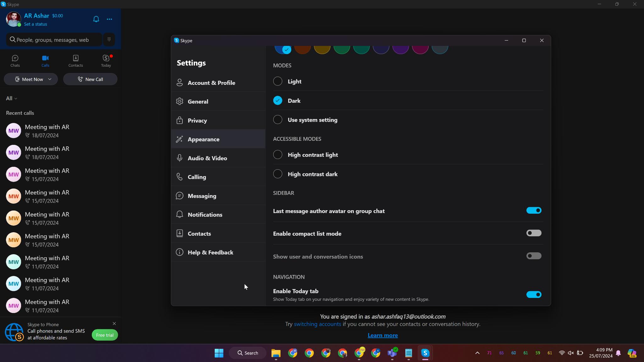Click the switching accounts link
Viewport: 644px width, 362px height.
pos(317,324)
